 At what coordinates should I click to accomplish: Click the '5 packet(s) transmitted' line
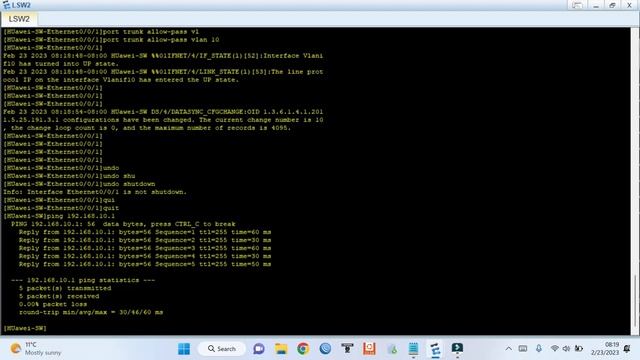click(x=65, y=288)
